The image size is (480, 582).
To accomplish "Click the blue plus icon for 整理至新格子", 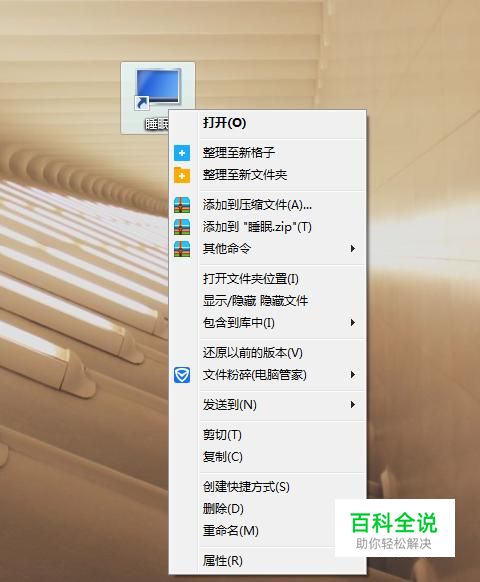I will (x=182, y=153).
